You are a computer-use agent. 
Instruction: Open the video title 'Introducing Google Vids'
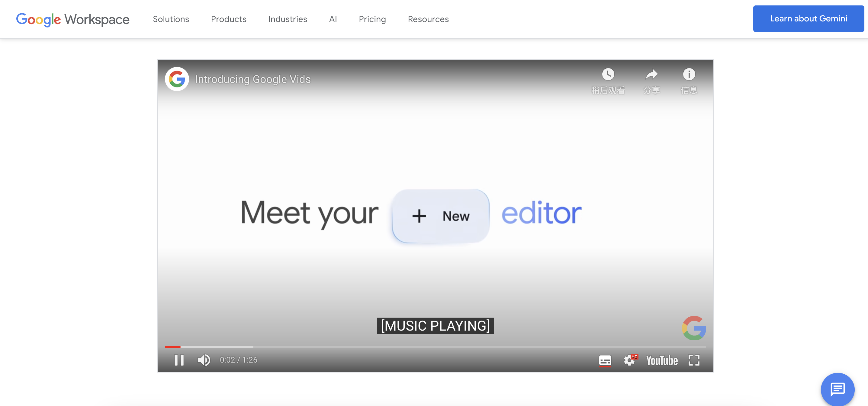(x=253, y=79)
